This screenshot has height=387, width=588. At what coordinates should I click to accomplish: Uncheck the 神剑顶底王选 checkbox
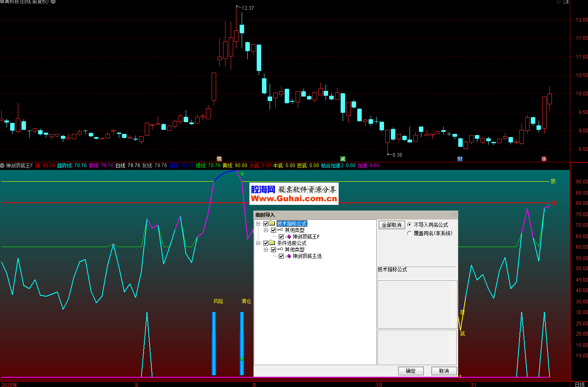281,256
